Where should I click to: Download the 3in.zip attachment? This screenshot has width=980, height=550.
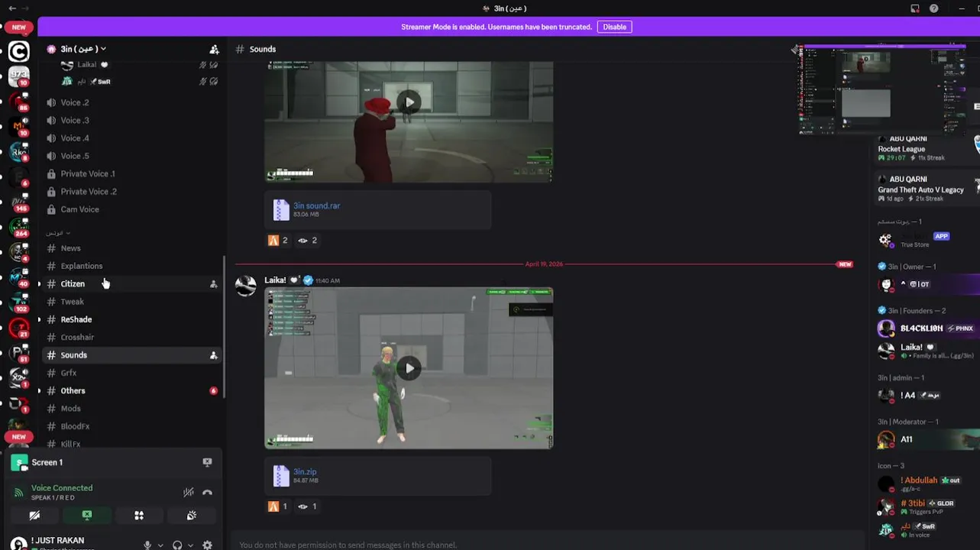click(305, 471)
